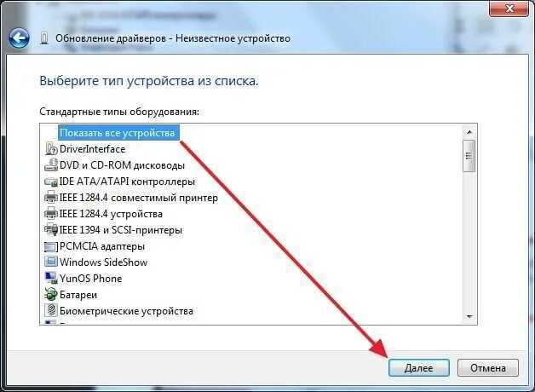Click the DVD and CD-ROM drives icon
535x392 pixels.
point(51,165)
